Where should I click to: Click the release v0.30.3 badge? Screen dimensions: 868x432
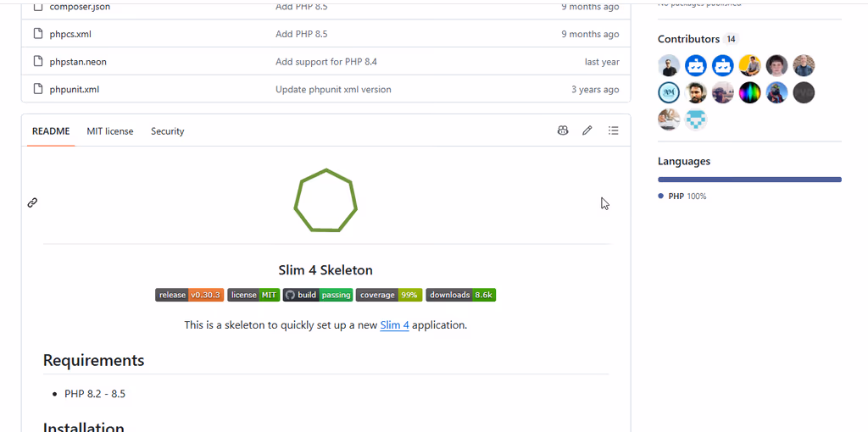click(189, 295)
